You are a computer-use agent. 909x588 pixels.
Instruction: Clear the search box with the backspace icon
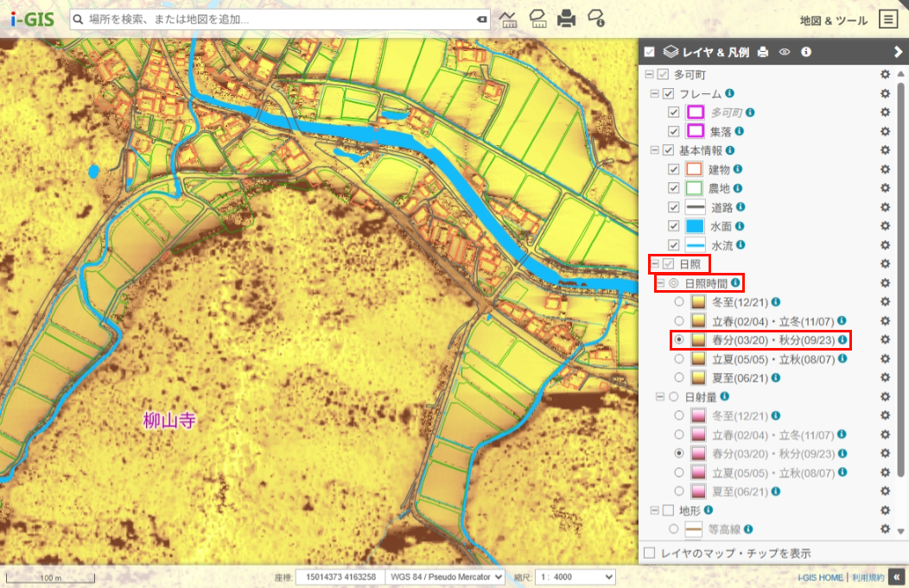[x=482, y=19]
